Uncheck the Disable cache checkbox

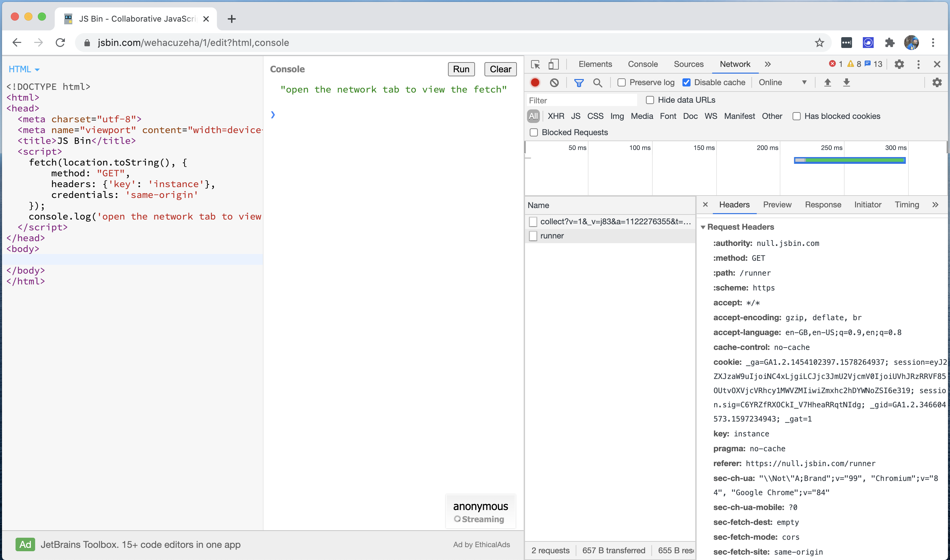coord(686,82)
